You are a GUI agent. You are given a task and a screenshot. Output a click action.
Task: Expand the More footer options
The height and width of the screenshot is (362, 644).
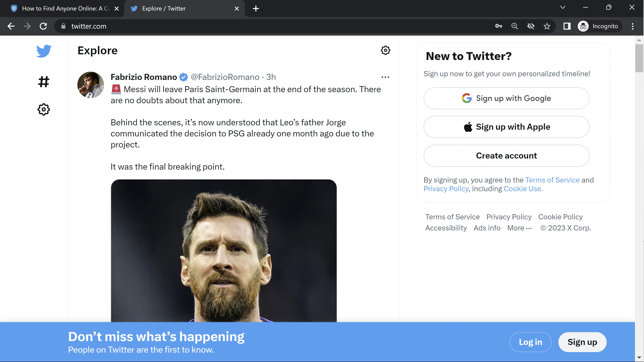tap(519, 228)
